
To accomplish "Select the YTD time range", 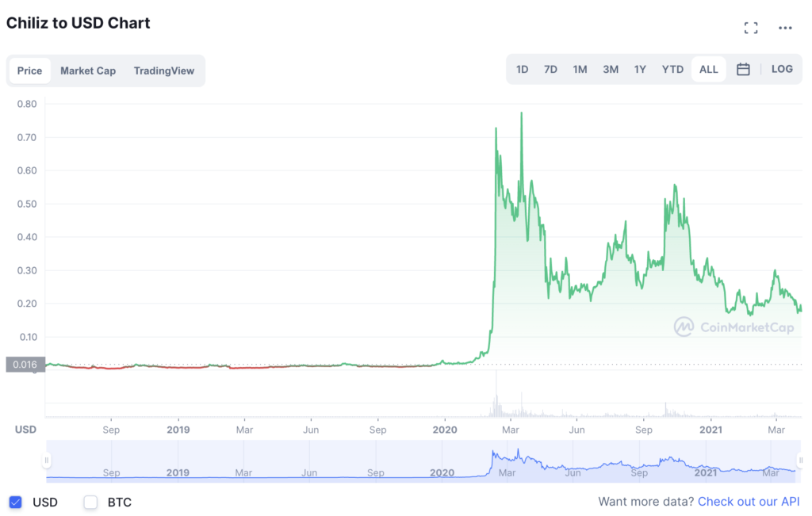I will [672, 69].
